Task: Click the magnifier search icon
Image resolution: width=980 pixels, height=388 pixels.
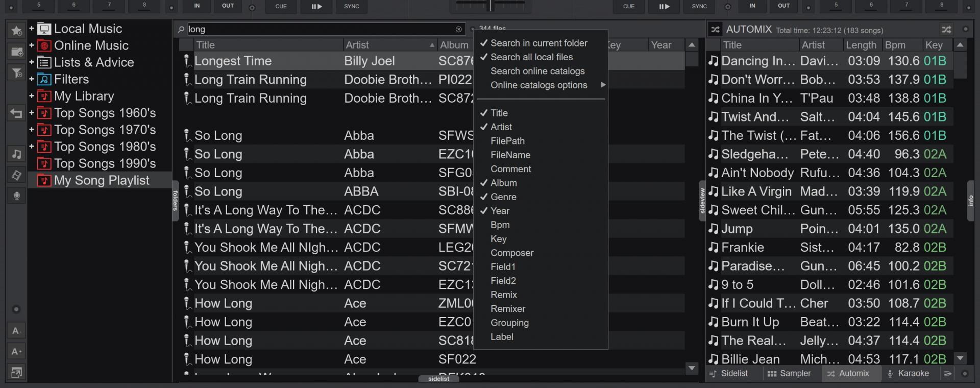Action: coord(181,30)
